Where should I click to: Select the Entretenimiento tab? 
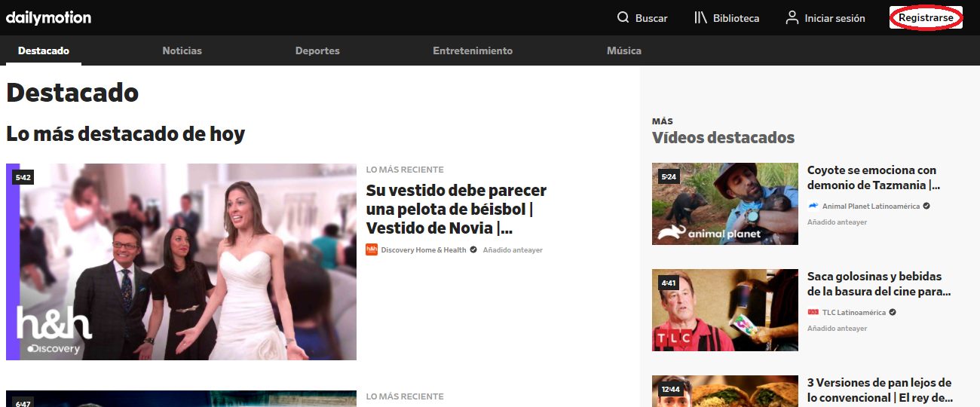click(473, 50)
